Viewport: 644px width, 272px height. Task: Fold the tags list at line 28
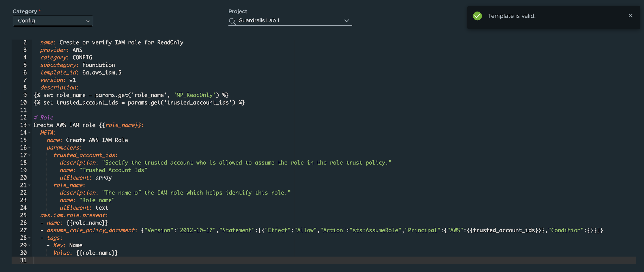click(x=30, y=238)
